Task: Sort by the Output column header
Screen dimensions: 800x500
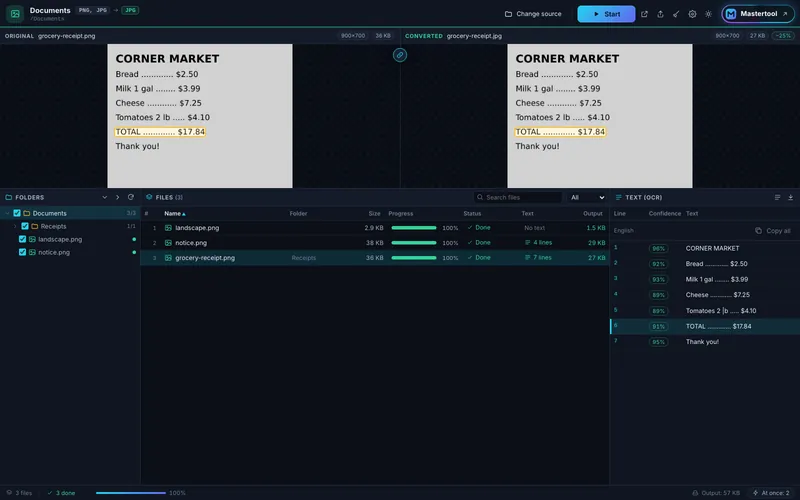Action: 593,214
